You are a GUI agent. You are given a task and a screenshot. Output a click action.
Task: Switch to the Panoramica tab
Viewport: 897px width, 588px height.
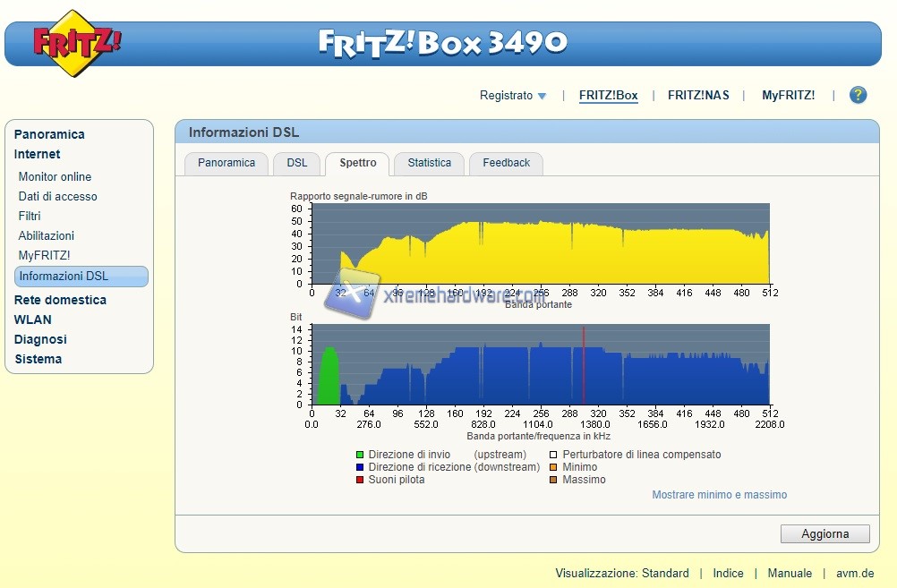[226, 163]
